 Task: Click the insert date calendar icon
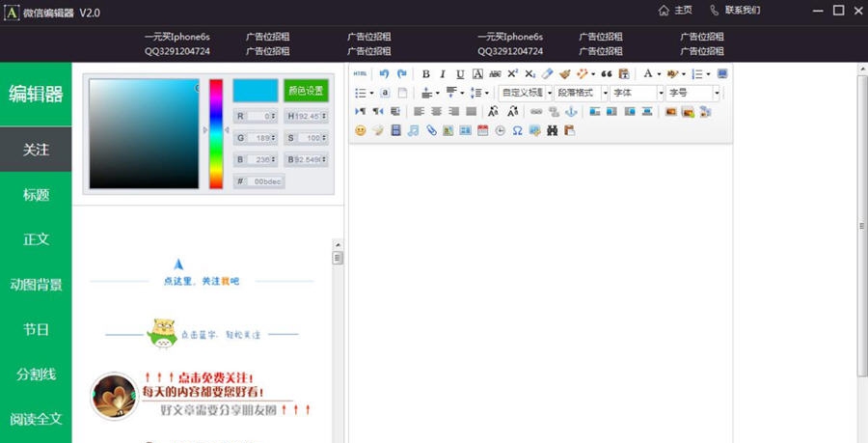483,130
